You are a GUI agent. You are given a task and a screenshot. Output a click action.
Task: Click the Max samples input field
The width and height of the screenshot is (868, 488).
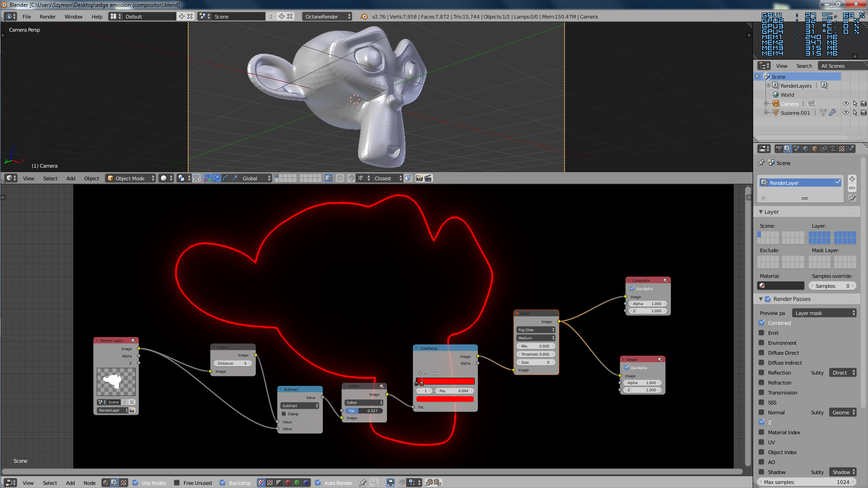[807, 482]
